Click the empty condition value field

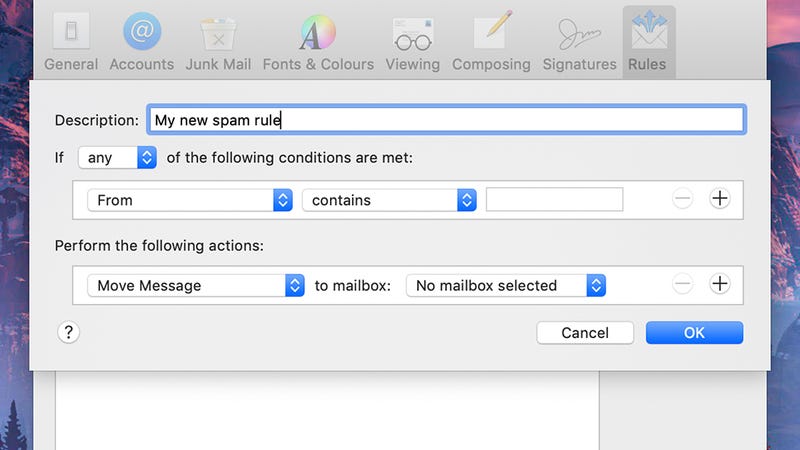coord(555,199)
